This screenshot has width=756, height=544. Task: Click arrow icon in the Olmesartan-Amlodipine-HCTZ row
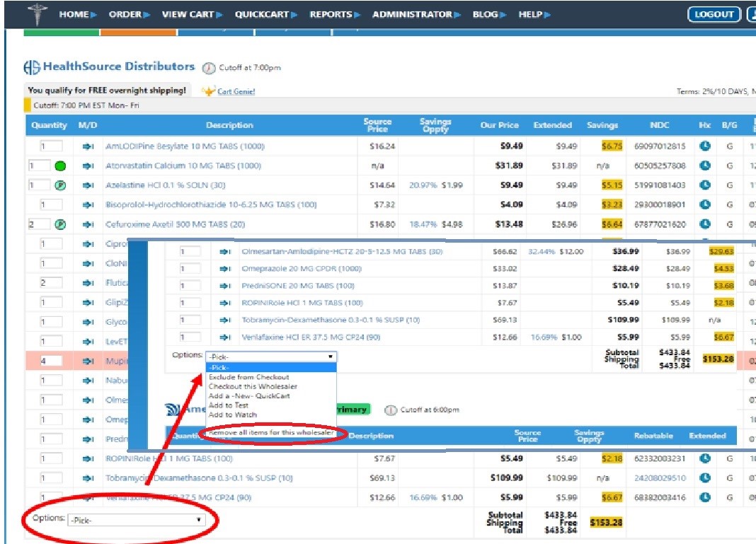coord(225,252)
